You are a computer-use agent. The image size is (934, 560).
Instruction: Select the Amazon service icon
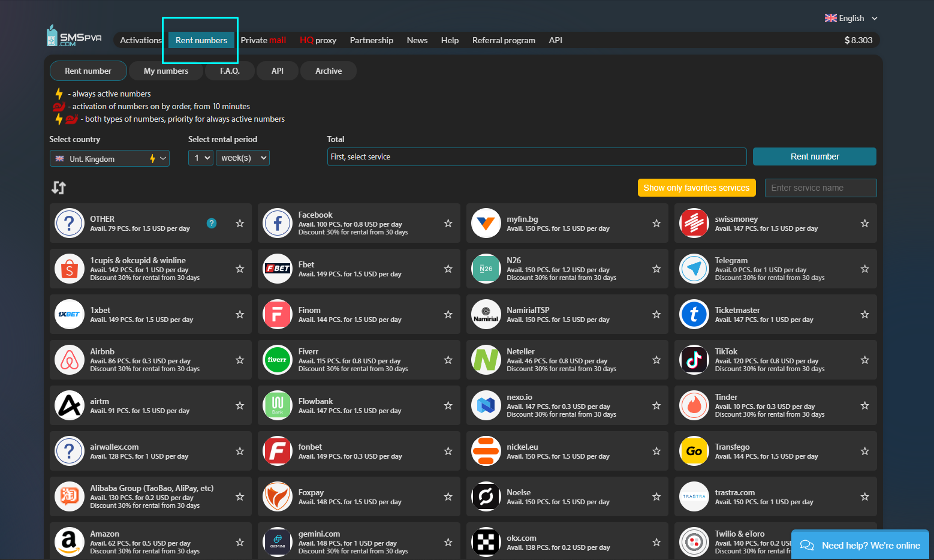click(70, 542)
